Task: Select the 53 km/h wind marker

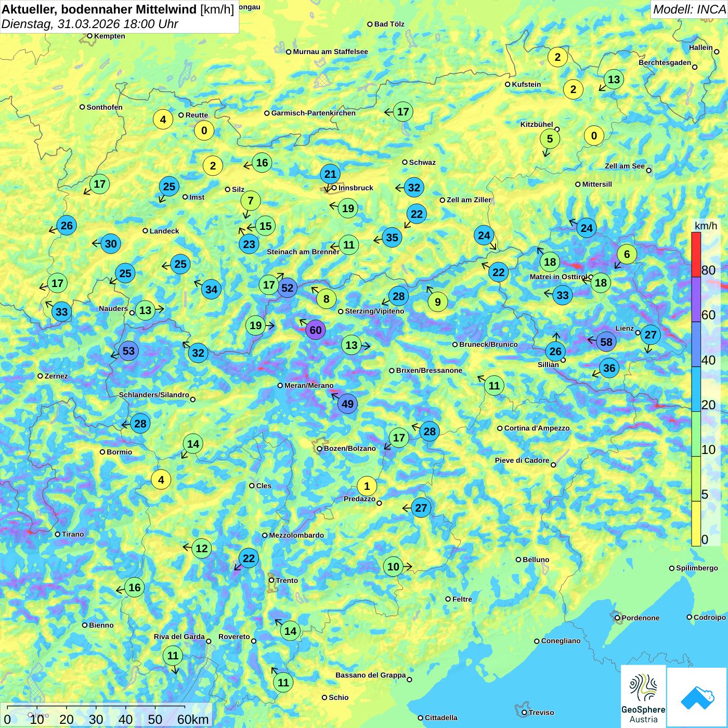Action: [128, 351]
